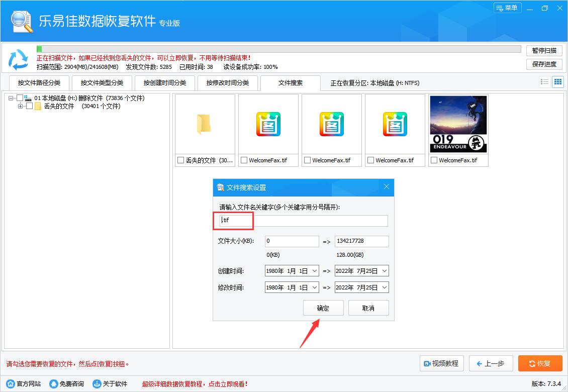Switch results to list view

[544, 81]
